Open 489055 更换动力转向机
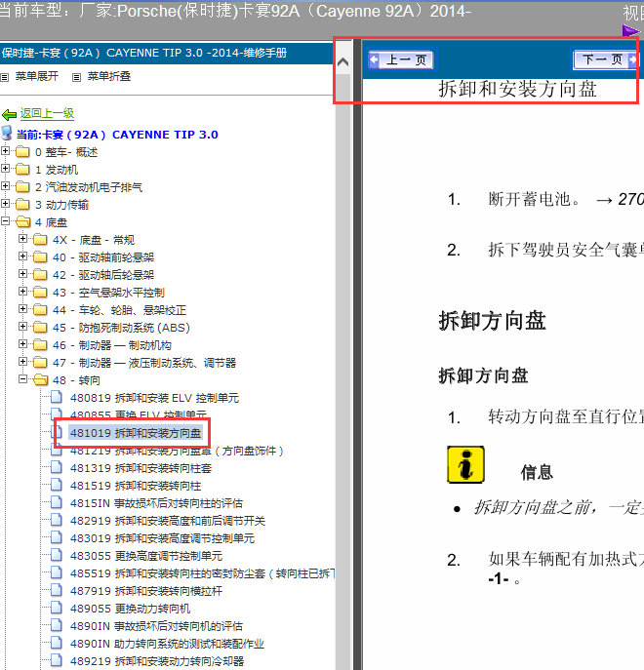 point(130,609)
